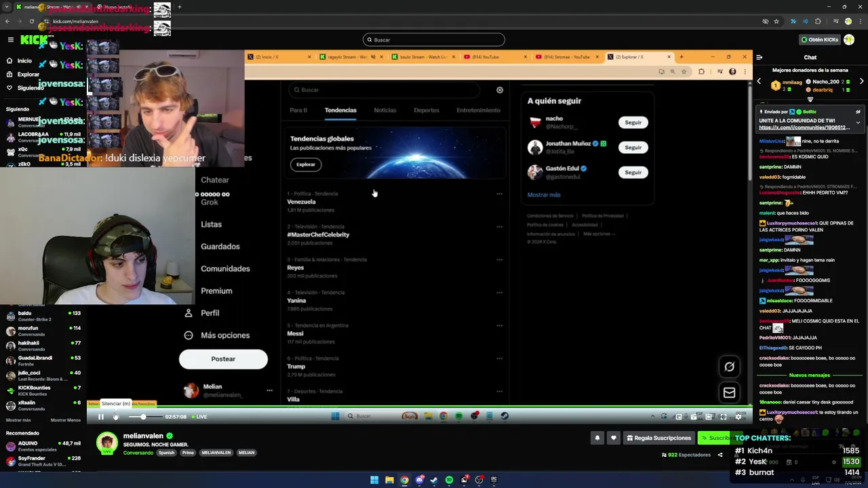Open options for Venezuela trend
This screenshot has width=868, height=488.
[500, 194]
